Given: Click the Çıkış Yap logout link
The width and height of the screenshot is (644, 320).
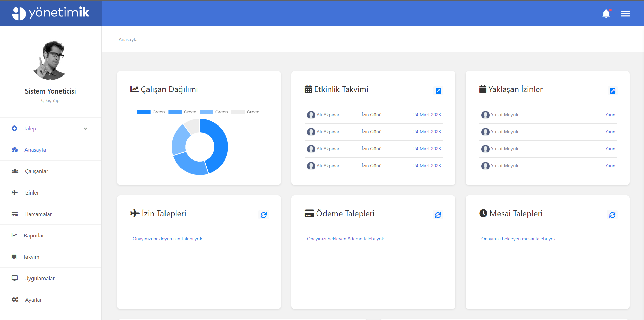Looking at the screenshot, I should click(50, 101).
